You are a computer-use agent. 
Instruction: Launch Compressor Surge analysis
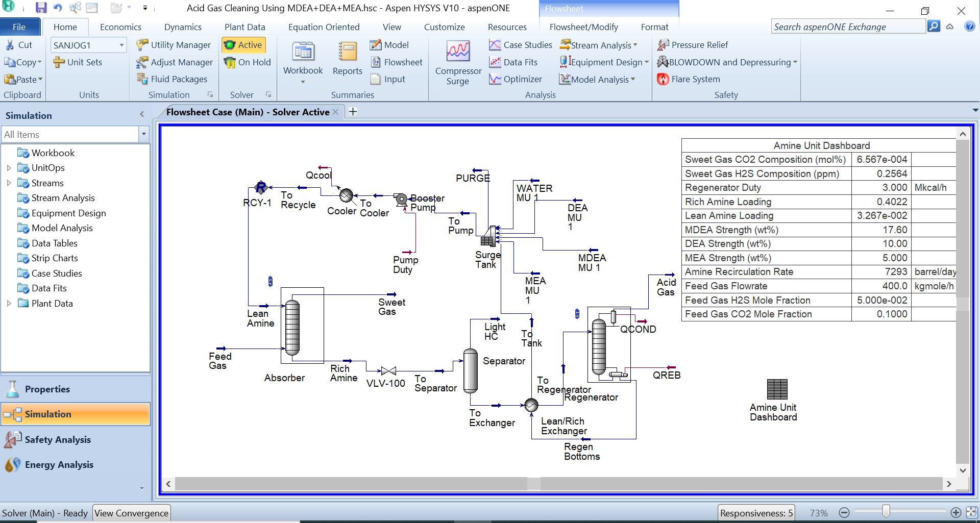pyautogui.click(x=458, y=62)
